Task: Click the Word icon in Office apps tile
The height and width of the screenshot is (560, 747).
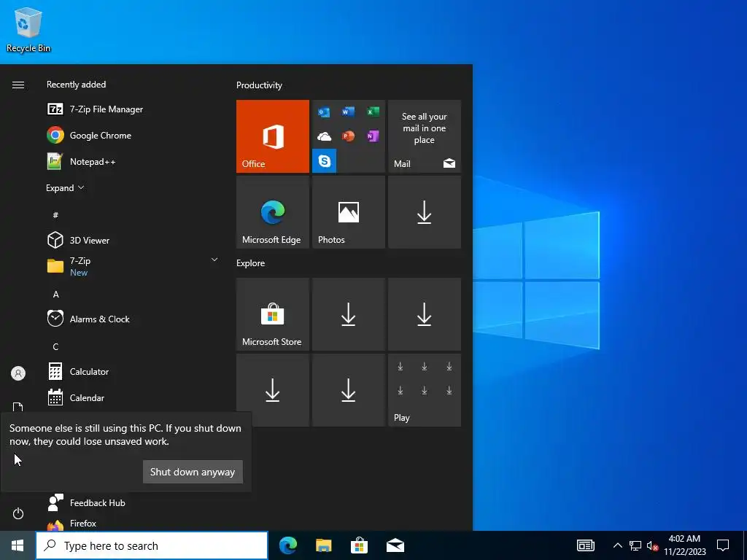Action: [348, 112]
